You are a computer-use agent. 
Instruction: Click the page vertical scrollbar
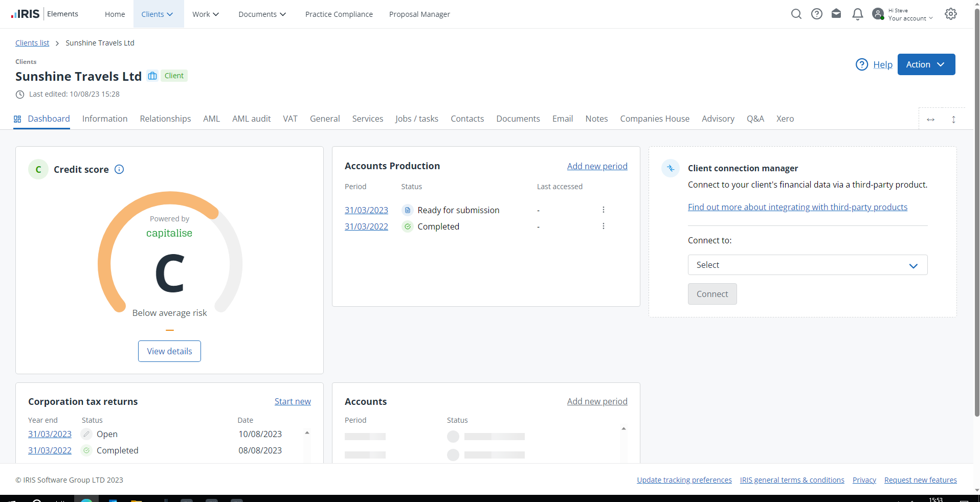point(977,204)
